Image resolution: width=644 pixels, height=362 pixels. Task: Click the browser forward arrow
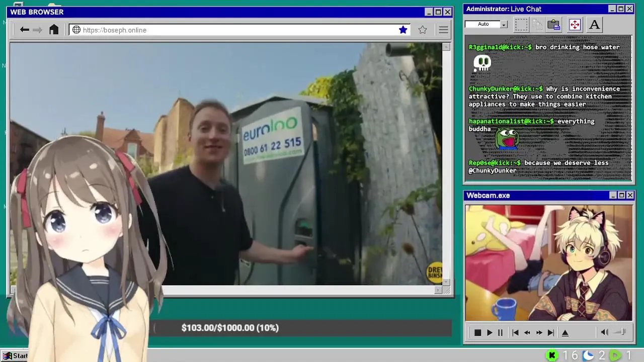(38, 30)
